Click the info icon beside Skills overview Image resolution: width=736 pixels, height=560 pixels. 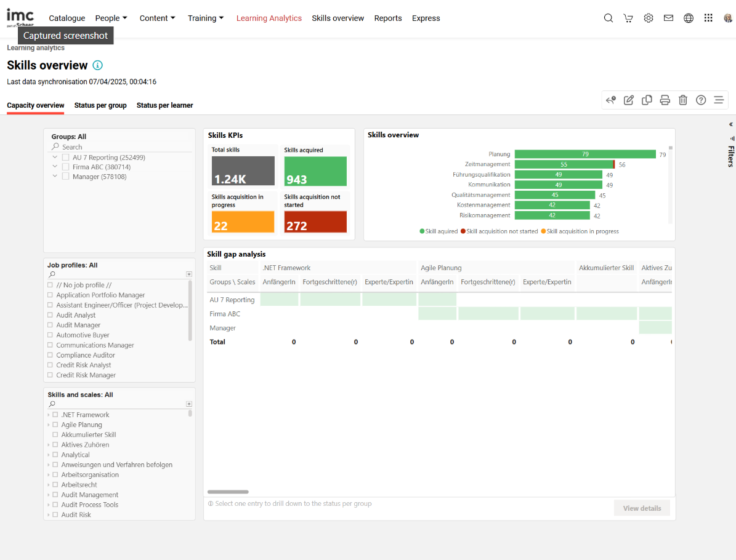98,65
